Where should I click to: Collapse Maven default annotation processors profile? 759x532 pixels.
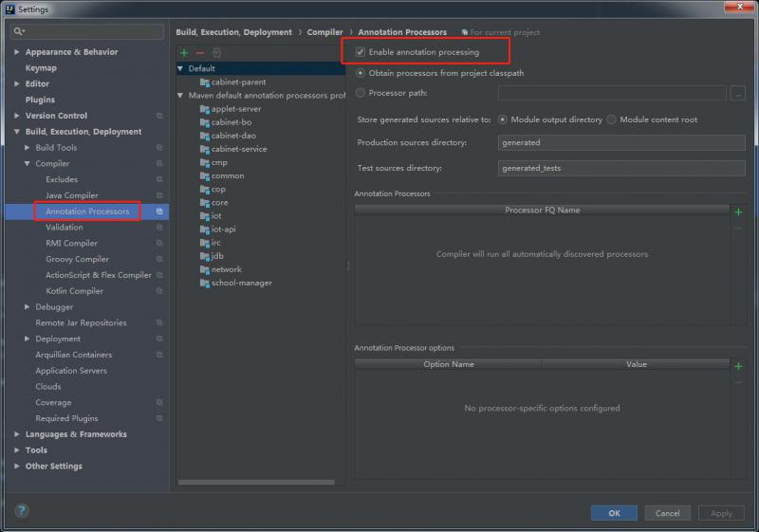click(180, 95)
